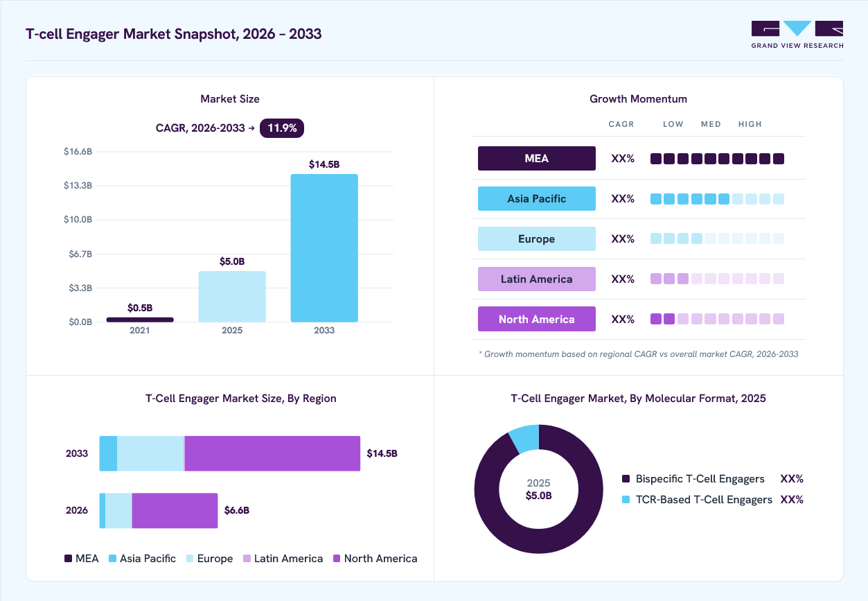Image resolution: width=868 pixels, height=601 pixels.
Task: Click the North America growth momentum indicator bar
Action: (717, 319)
